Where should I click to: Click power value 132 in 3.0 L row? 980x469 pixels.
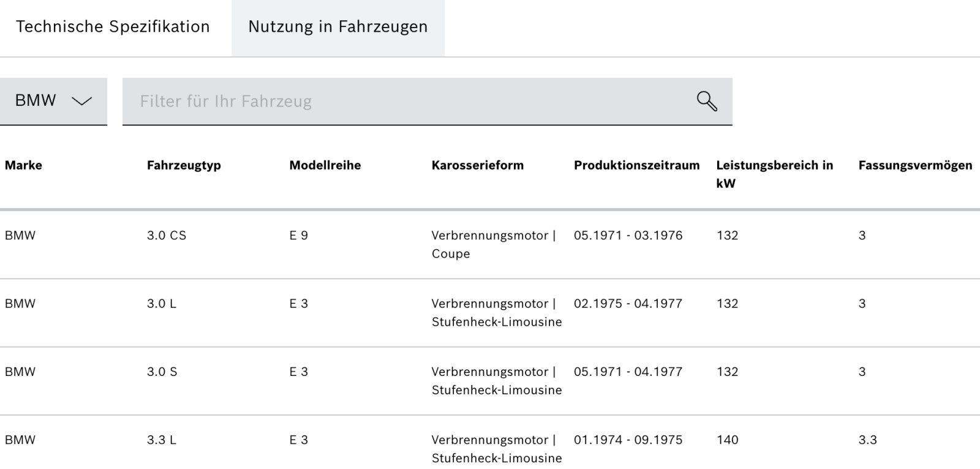tap(727, 304)
